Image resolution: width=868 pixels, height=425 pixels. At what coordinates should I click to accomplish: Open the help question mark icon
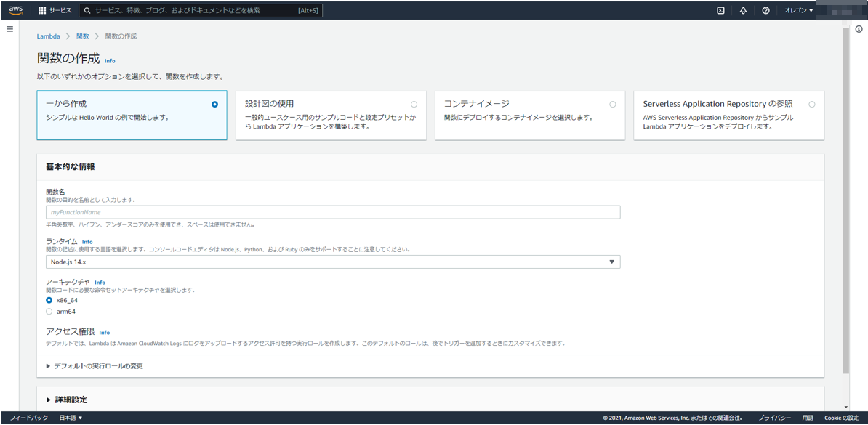click(765, 10)
